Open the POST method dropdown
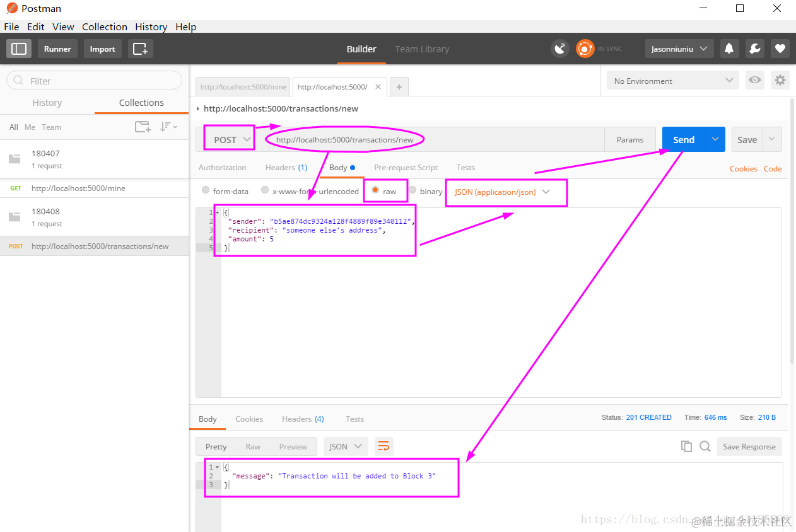 232,139
